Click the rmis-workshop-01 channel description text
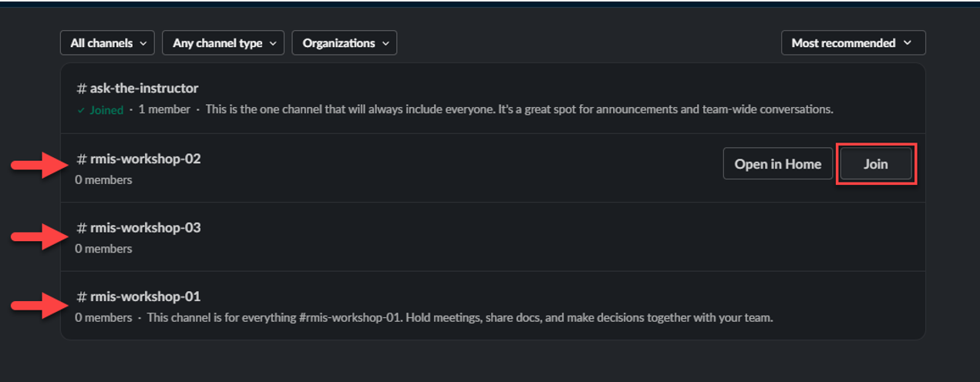The height and width of the screenshot is (382, 980). [x=460, y=317]
